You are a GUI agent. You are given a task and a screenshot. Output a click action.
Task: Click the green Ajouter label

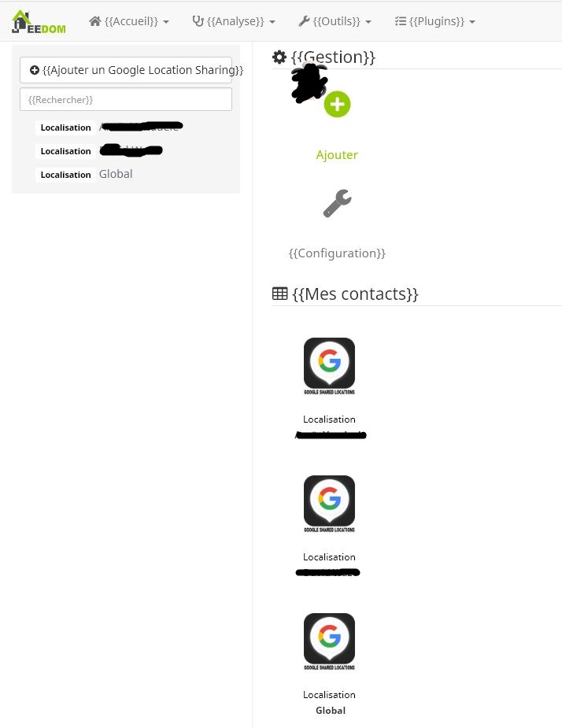pyautogui.click(x=337, y=154)
